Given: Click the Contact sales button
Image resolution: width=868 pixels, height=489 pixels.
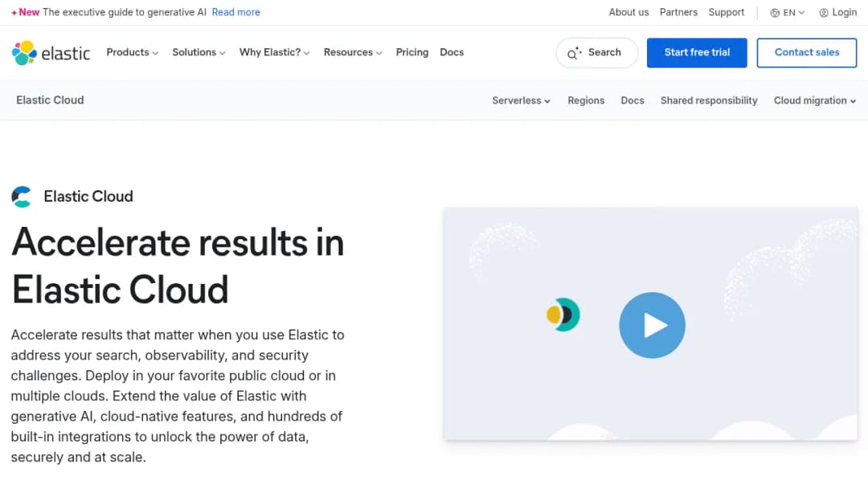Looking at the screenshot, I should 807,52.
